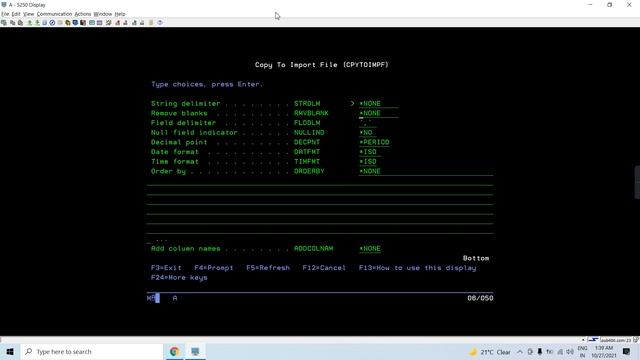Open the Window menu

point(103,14)
